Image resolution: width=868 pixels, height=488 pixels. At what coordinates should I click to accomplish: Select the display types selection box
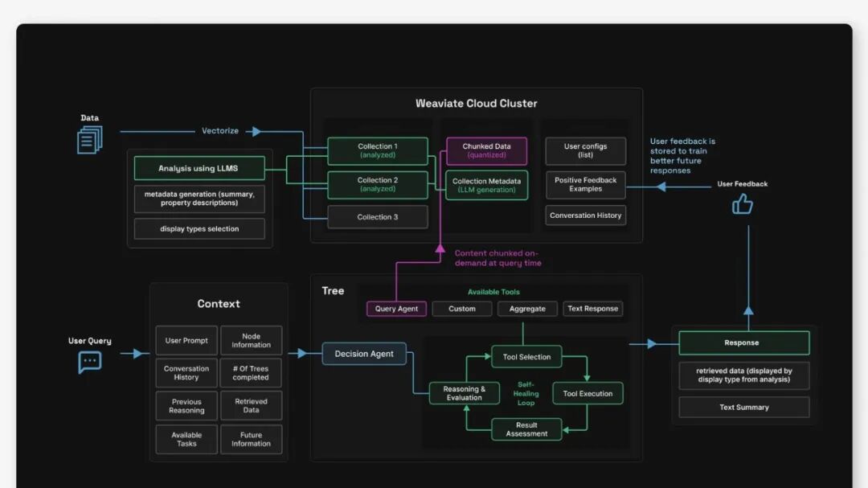tap(199, 229)
